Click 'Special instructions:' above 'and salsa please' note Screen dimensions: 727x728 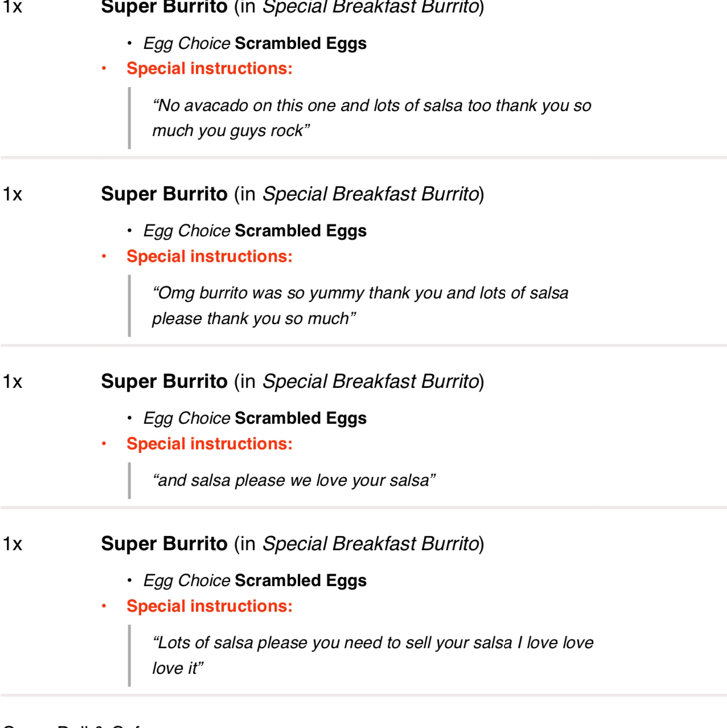tap(209, 444)
